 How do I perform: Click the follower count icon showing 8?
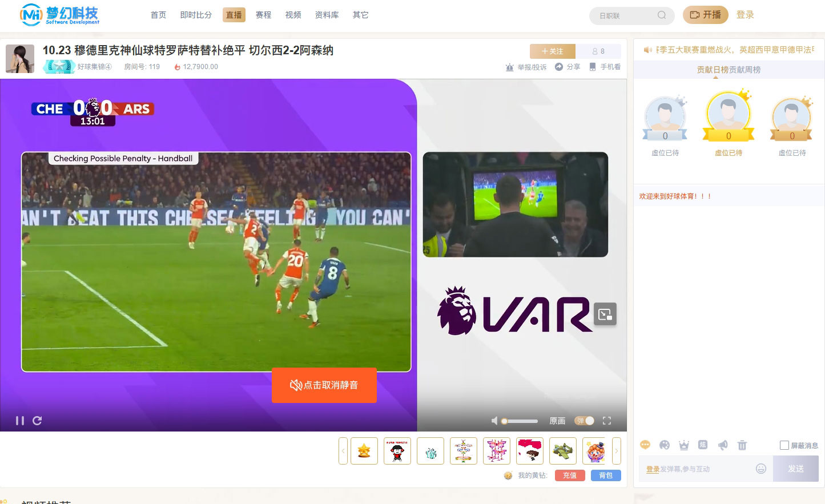click(598, 51)
